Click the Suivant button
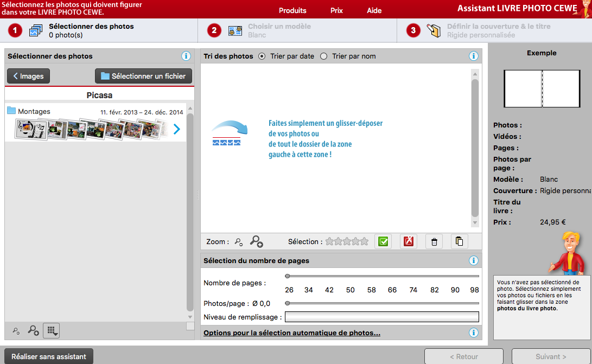 point(551,356)
